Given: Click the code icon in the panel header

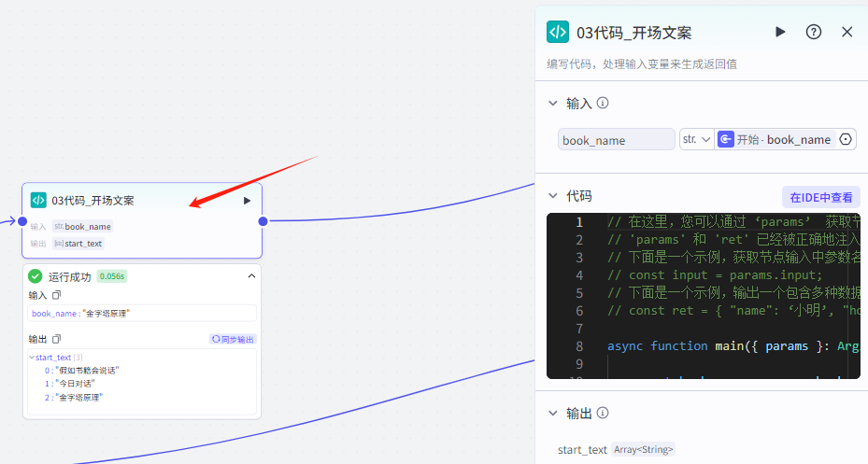Looking at the screenshot, I should click(558, 32).
